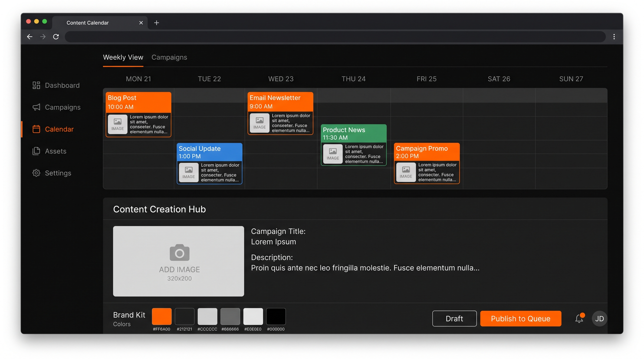Close the Content Calendar browser tab
Viewport: 644px width, 359px height.
tap(141, 23)
